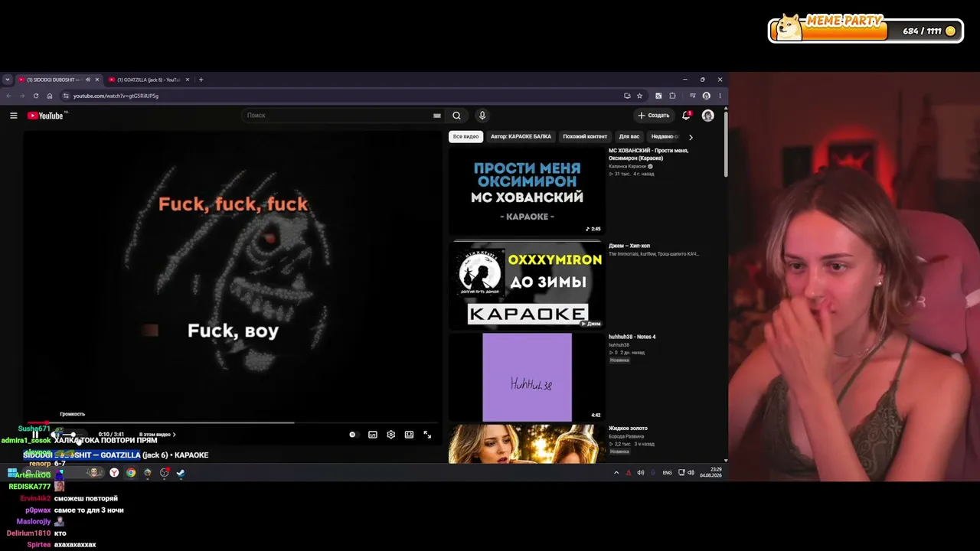The height and width of the screenshot is (551, 980).
Task: Close the GOATZILLA (jack 6) tab
Action: 187,80
